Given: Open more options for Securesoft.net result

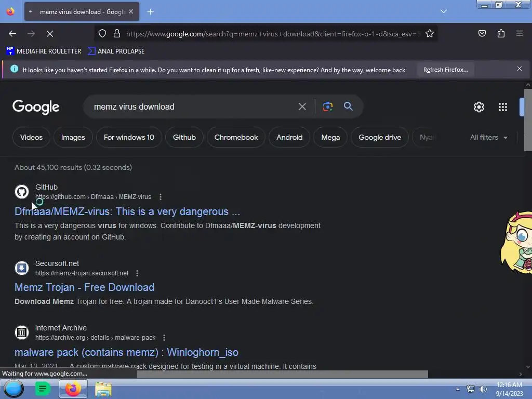Looking at the screenshot, I should click(137, 273).
